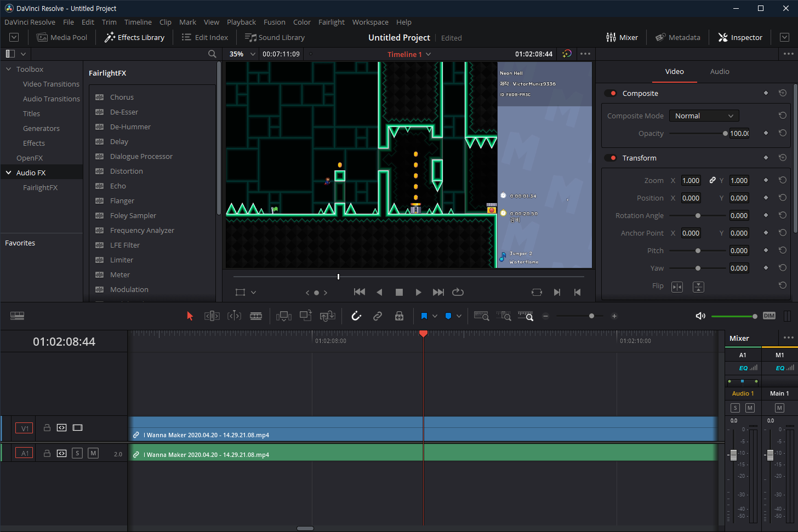Lock the V1 video track
Screen dimensions: 798x532
47,428
